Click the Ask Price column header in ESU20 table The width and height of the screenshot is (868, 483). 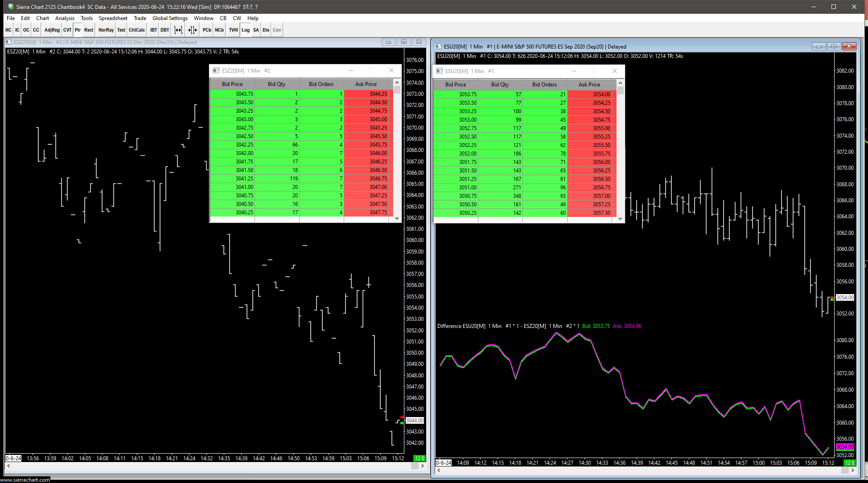tap(589, 84)
